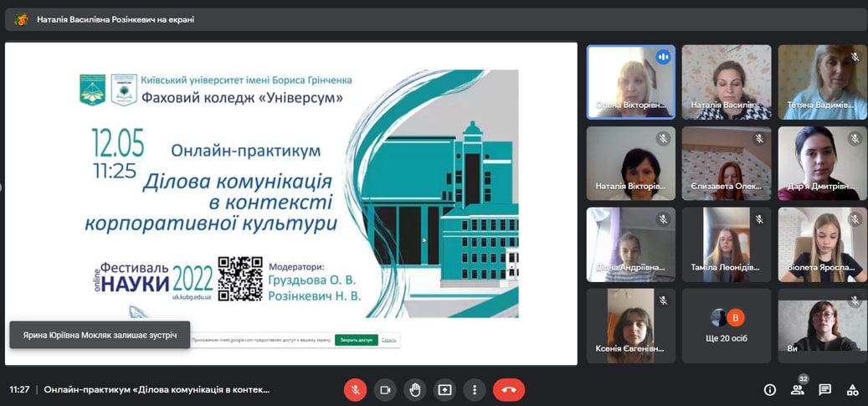
Task: Click the muted mic icon on Дар'я Дмитрівна's tile
Action: pos(855,138)
